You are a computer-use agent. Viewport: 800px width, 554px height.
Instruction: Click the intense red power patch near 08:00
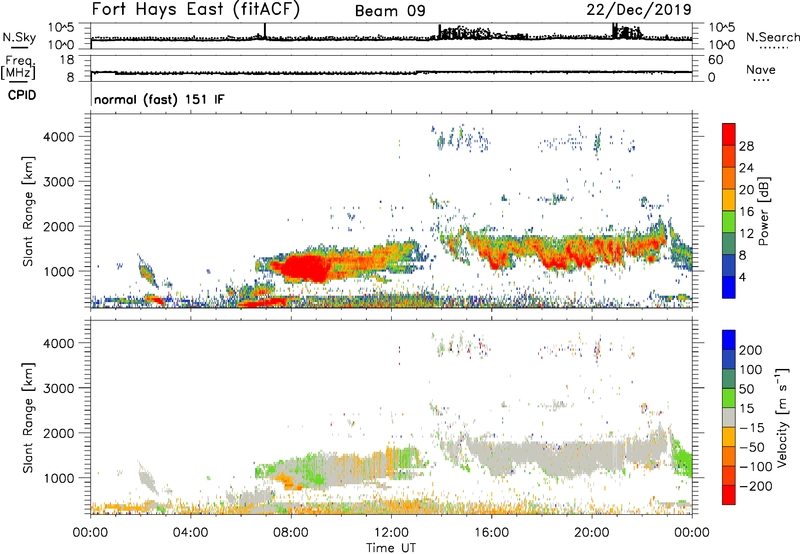tap(305, 268)
